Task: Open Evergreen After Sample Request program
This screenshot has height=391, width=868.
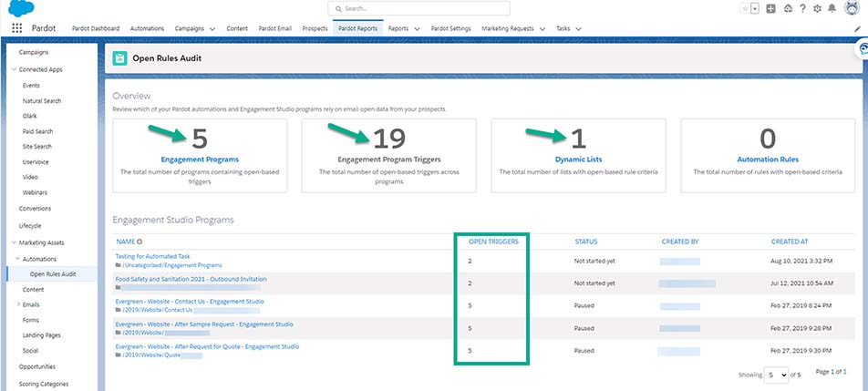Action: tap(204, 324)
